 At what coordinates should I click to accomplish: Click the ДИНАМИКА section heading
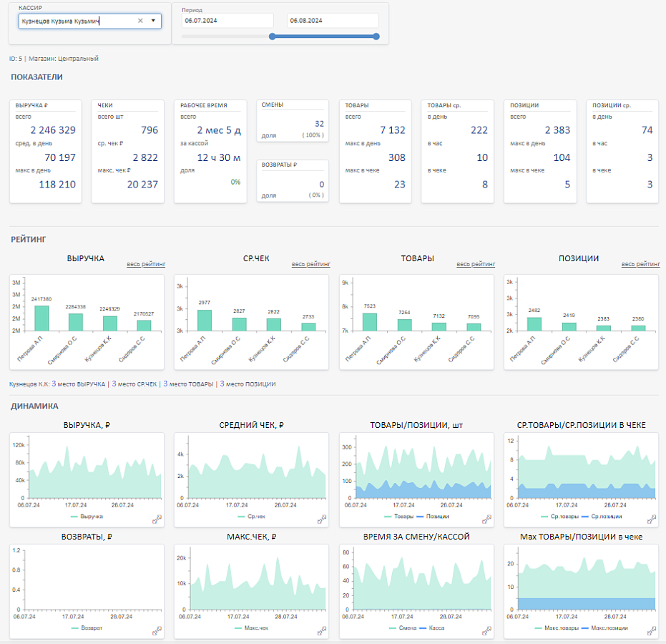(34, 406)
